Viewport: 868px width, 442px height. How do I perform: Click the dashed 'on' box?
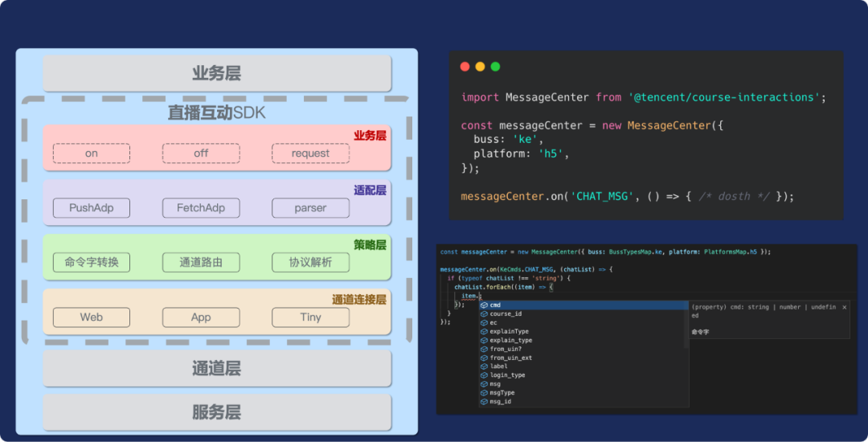(x=92, y=153)
